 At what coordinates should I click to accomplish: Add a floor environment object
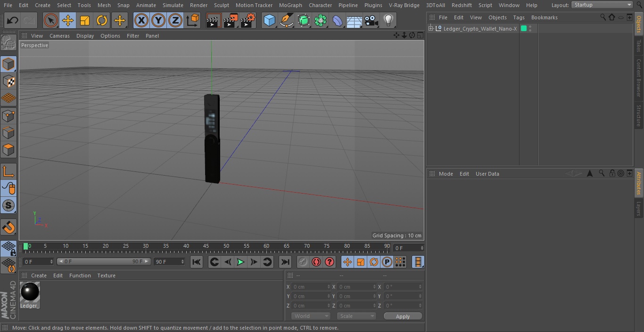(355, 20)
